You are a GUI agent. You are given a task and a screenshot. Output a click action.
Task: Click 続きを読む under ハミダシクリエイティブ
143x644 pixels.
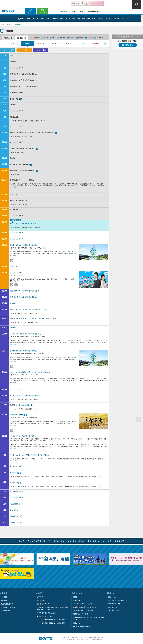click(x=13, y=448)
